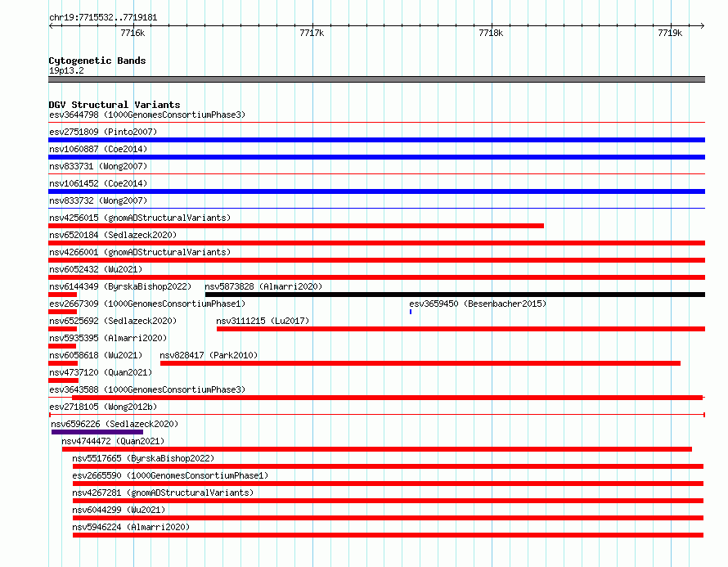This screenshot has height=567, width=728.
Task: Click the nsv5946224 red variant bar
Action: point(389,535)
